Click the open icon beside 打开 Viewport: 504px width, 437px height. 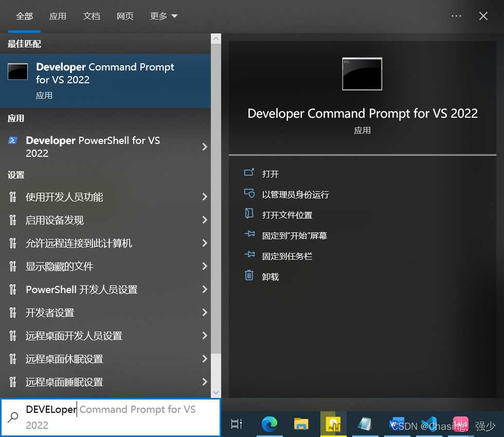249,173
